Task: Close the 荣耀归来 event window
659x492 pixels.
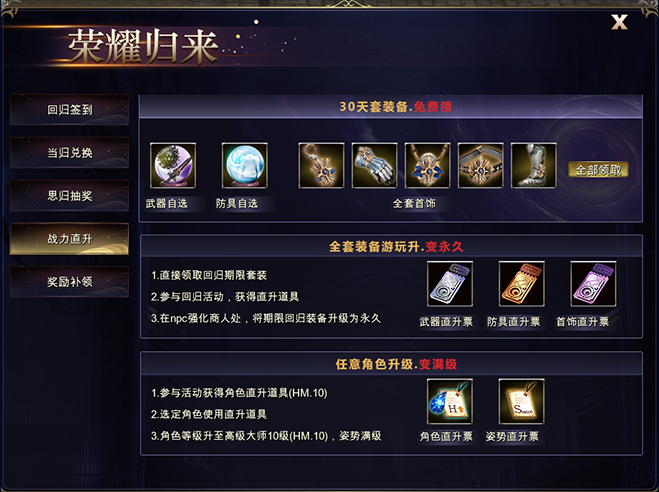Action: coord(619,22)
